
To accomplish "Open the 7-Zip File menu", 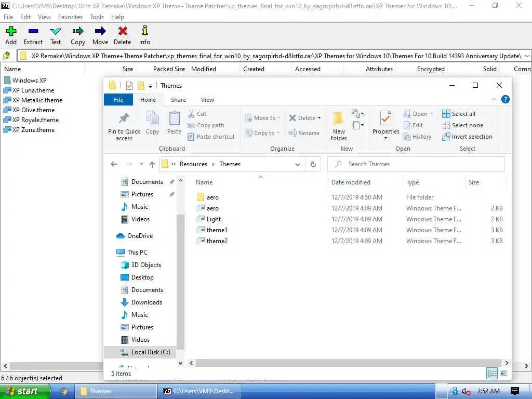I will [8, 17].
